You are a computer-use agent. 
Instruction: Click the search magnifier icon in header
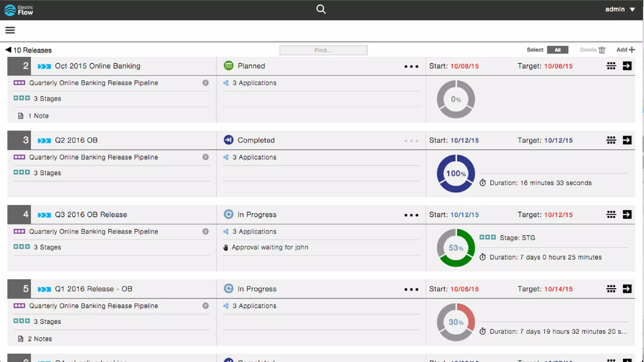coord(321,9)
